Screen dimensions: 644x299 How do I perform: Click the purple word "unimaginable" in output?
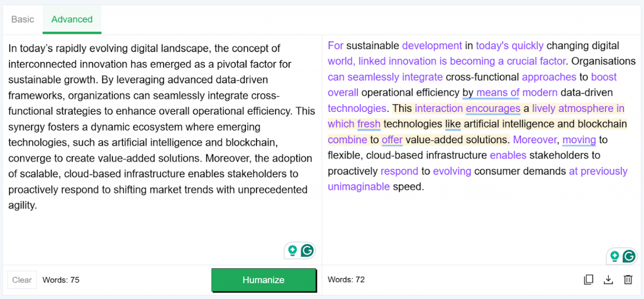point(358,187)
